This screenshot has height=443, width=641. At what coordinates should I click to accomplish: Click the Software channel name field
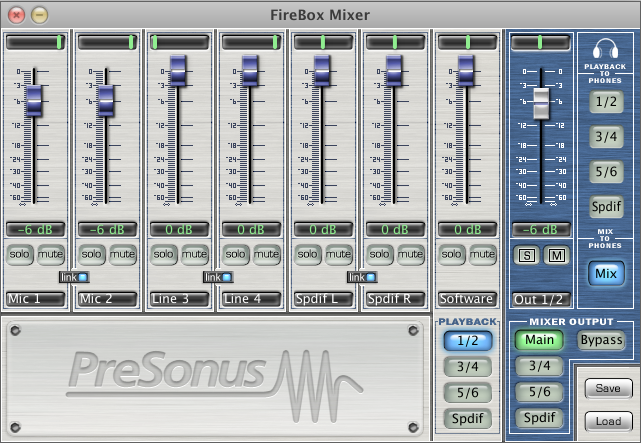(467, 299)
